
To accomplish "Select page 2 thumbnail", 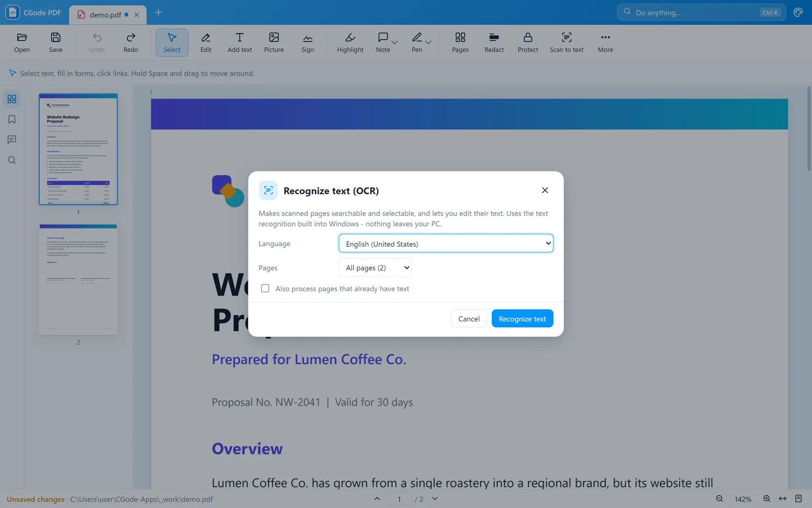I will tap(78, 280).
